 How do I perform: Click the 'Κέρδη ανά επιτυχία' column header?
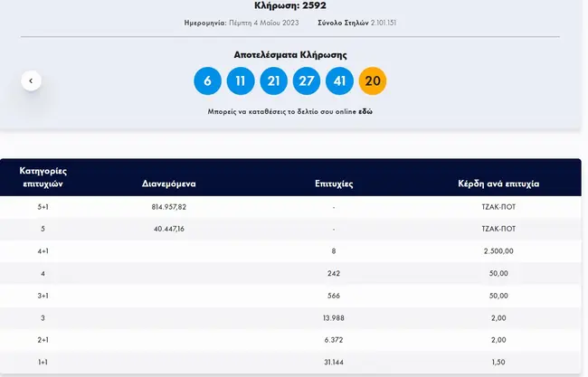point(498,184)
